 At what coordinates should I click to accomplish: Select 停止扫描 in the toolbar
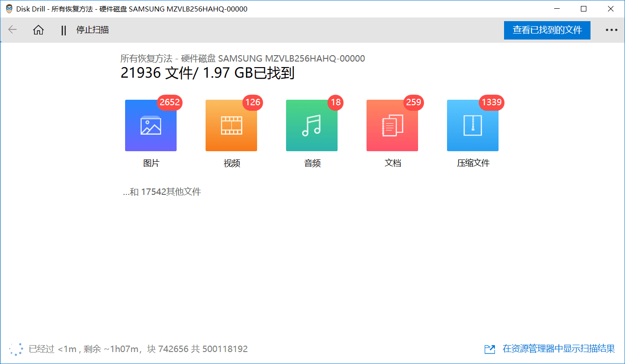[92, 29]
